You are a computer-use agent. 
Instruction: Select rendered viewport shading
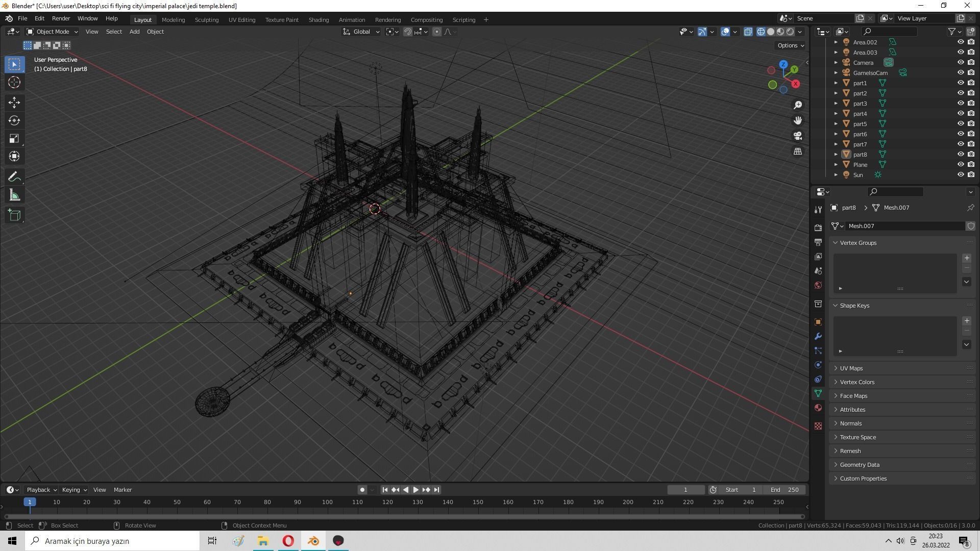coord(790,32)
